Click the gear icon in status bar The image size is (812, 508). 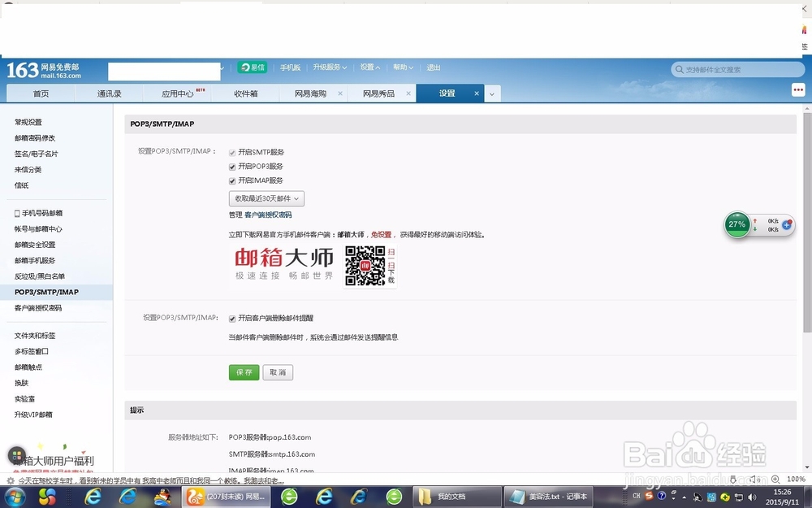(11, 480)
